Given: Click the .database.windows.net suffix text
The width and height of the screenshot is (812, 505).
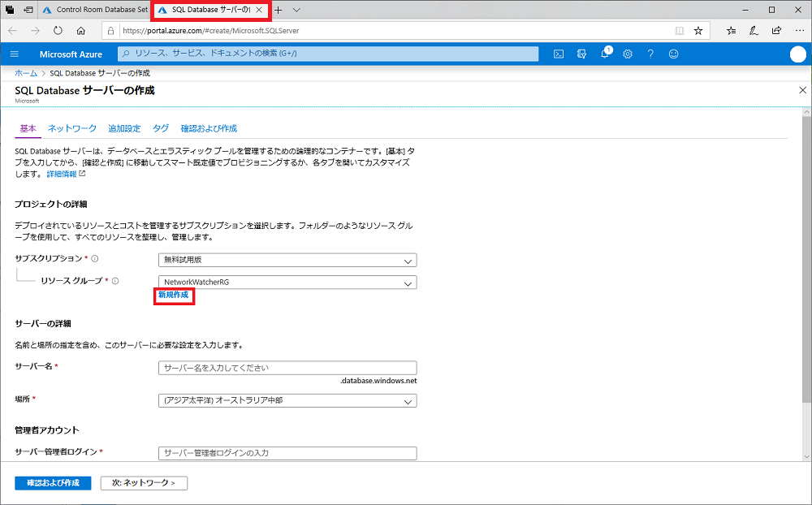Looking at the screenshot, I should pos(378,381).
